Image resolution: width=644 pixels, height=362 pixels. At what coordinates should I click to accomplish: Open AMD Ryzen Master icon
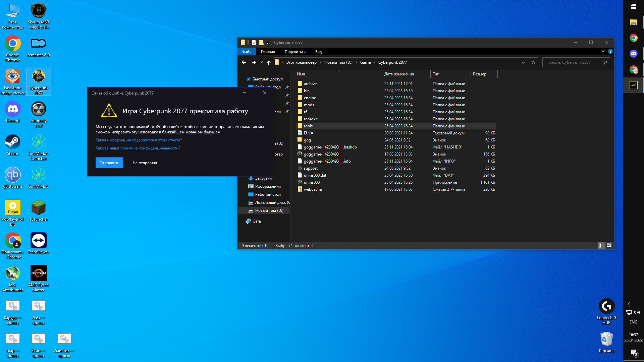(39, 279)
